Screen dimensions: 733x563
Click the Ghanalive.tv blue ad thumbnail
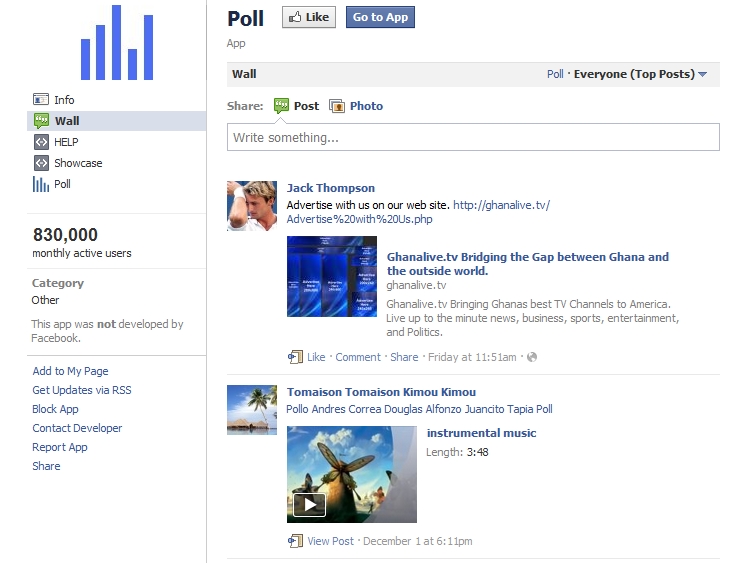[x=332, y=276]
